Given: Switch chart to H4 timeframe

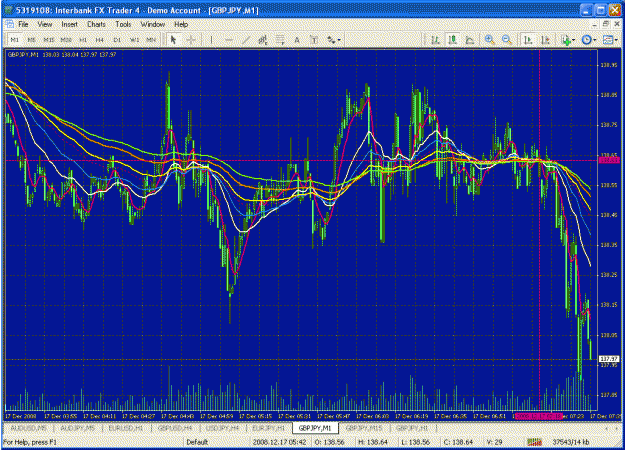Looking at the screenshot, I should pos(100,39).
